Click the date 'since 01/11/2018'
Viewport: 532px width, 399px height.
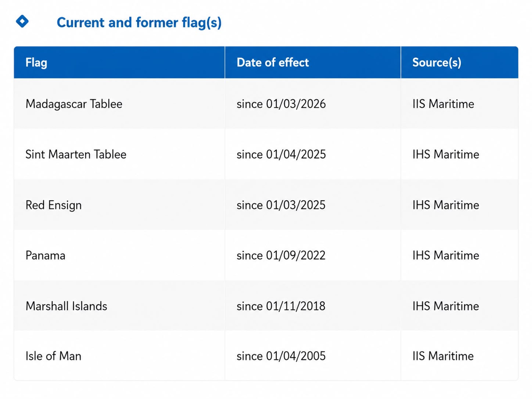[281, 306]
